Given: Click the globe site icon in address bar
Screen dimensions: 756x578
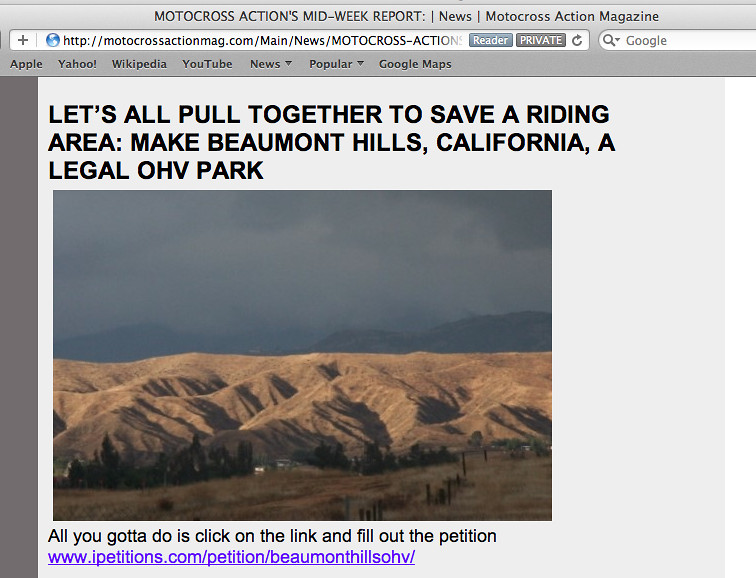Looking at the screenshot, I should (x=53, y=40).
